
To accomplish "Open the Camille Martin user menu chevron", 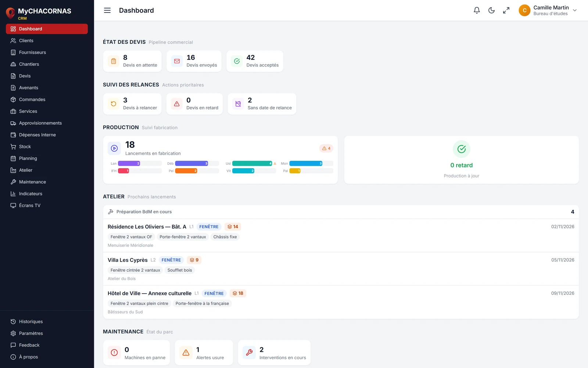I will pyautogui.click(x=575, y=10).
